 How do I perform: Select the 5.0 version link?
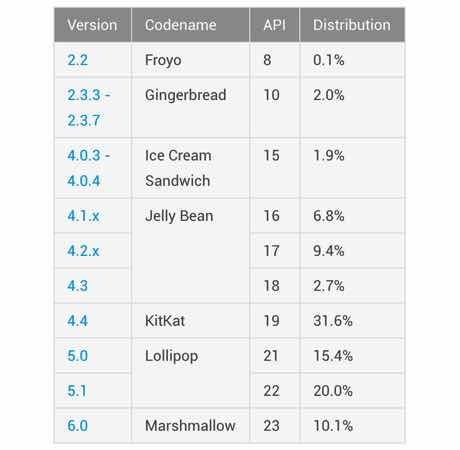point(77,356)
